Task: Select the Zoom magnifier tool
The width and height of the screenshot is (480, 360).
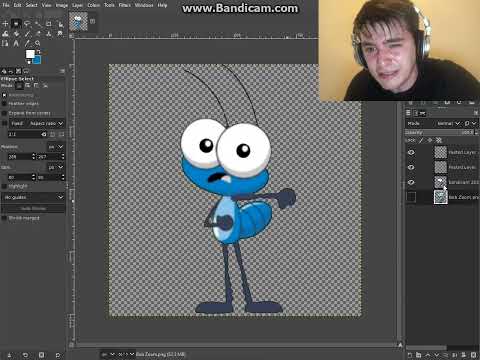Action: click(x=38, y=44)
